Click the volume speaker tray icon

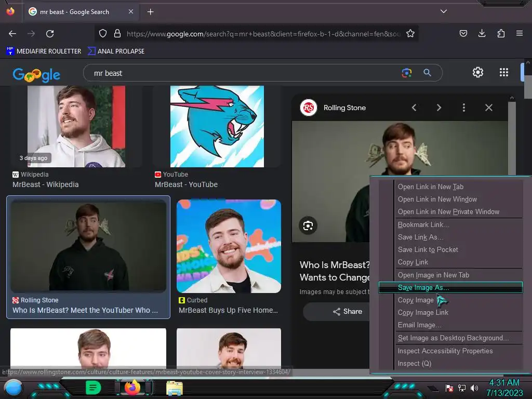474,388
